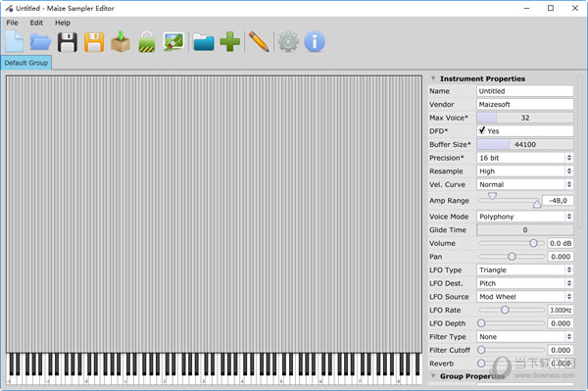The image size is (588, 391).
Task: Open the Vel. Curve Normal dropdown
Action: (525, 184)
